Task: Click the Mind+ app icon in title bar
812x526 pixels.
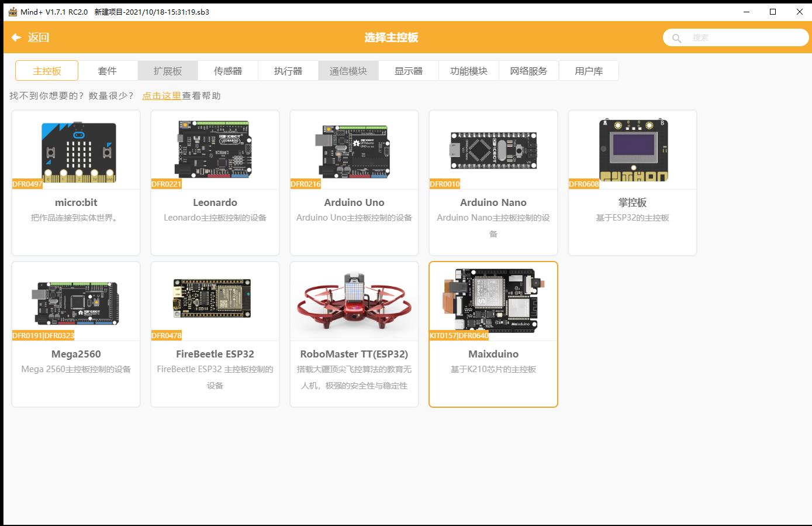Action: tap(13, 12)
